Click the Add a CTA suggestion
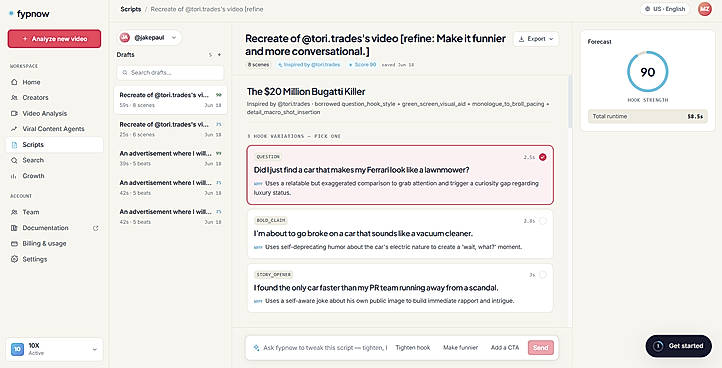 click(505, 348)
